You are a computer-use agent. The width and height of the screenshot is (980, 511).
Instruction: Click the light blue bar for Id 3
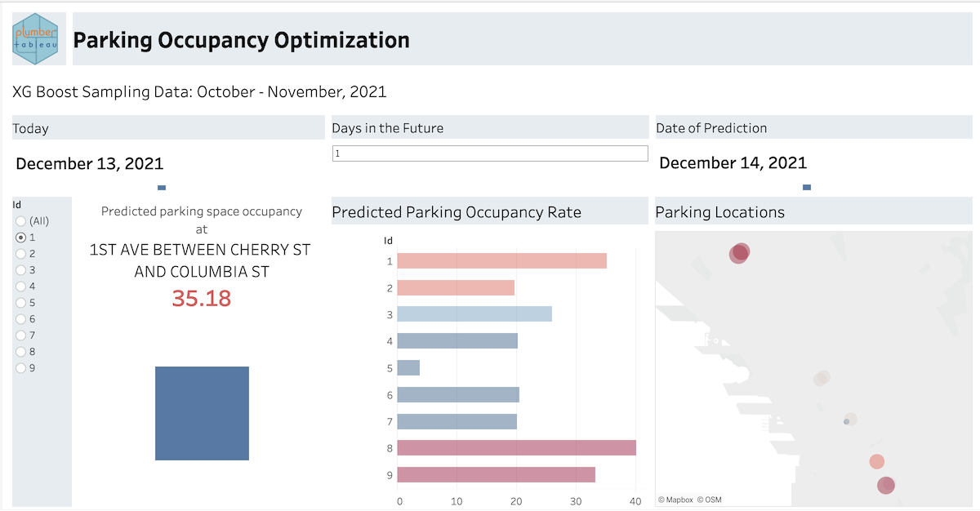pyautogui.click(x=474, y=314)
